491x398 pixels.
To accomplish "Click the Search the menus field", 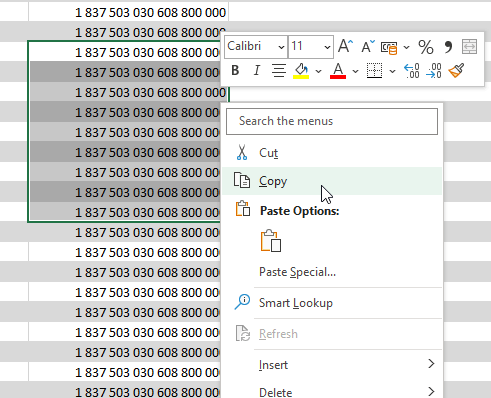I will (332, 121).
